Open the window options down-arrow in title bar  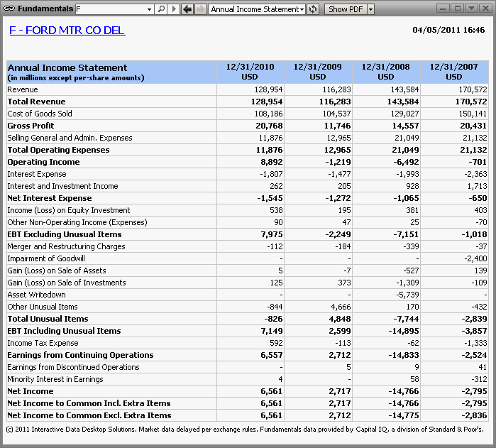tap(471, 9)
